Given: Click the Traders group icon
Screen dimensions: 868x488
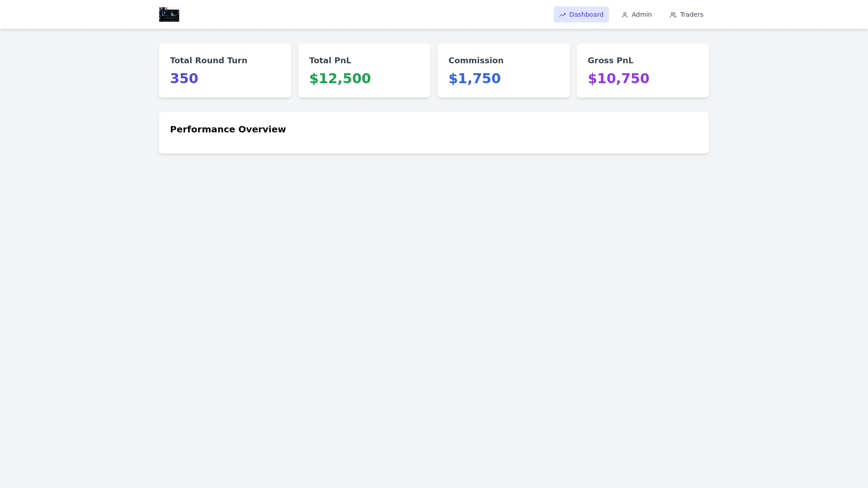Looking at the screenshot, I should coord(673,15).
